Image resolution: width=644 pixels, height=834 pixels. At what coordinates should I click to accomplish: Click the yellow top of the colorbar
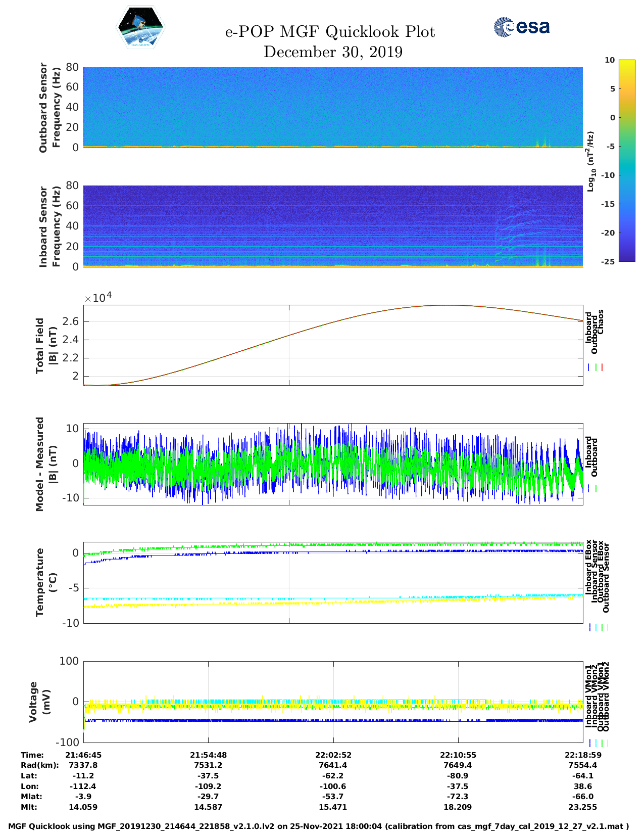click(x=612, y=63)
